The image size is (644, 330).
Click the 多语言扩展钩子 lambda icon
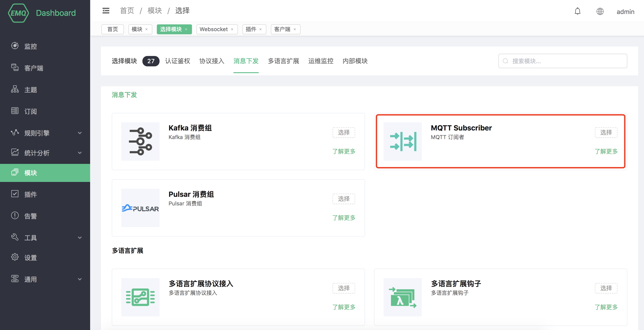click(x=402, y=297)
